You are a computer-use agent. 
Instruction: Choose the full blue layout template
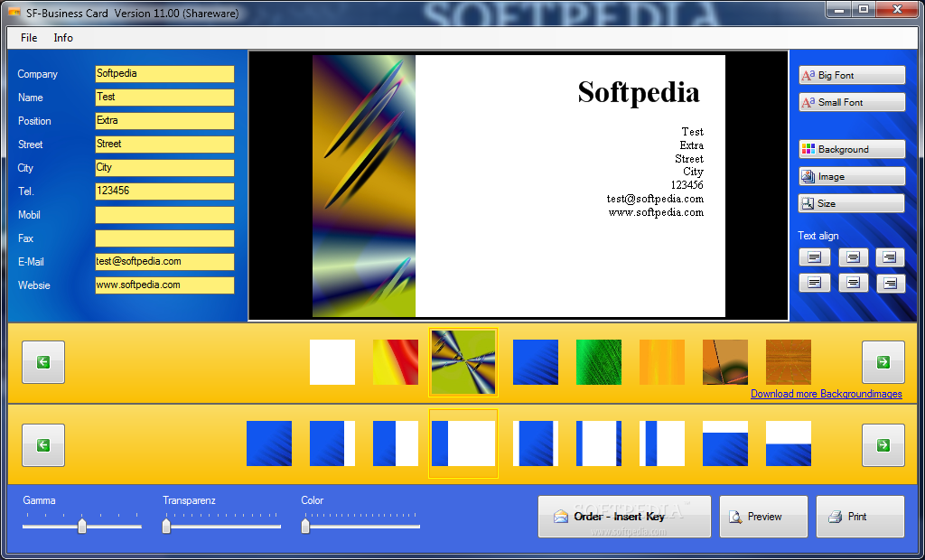pyautogui.click(x=269, y=443)
